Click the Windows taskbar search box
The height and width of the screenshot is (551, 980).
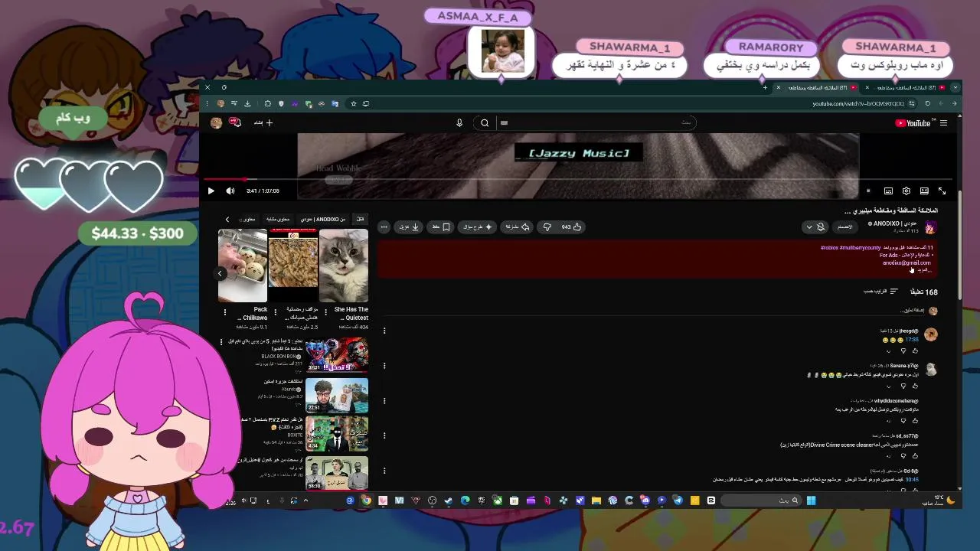click(x=761, y=500)
